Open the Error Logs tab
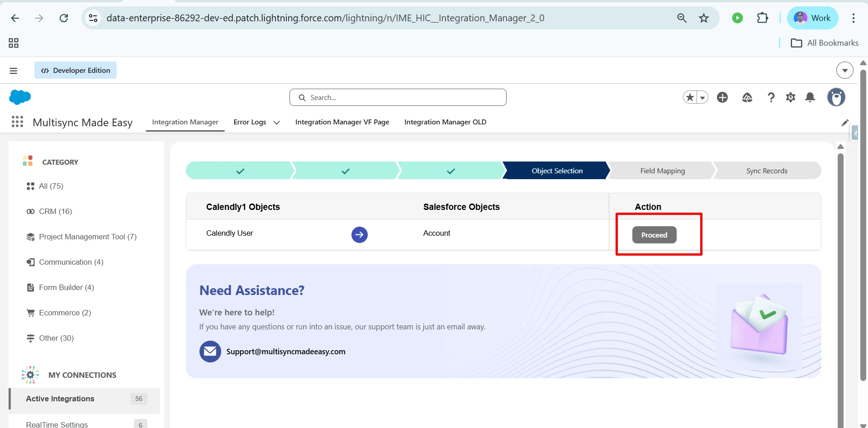The image size is (868, 428). click(250, 122)
